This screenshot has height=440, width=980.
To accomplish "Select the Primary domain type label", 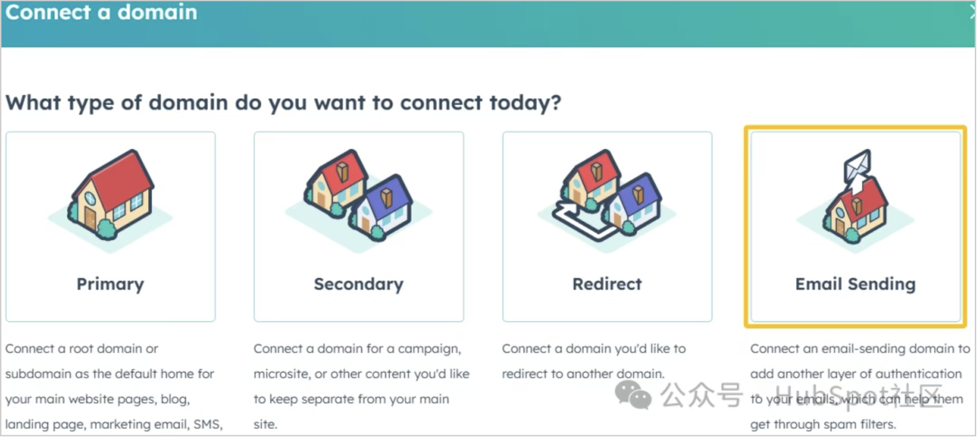I will tap(110, 284).
